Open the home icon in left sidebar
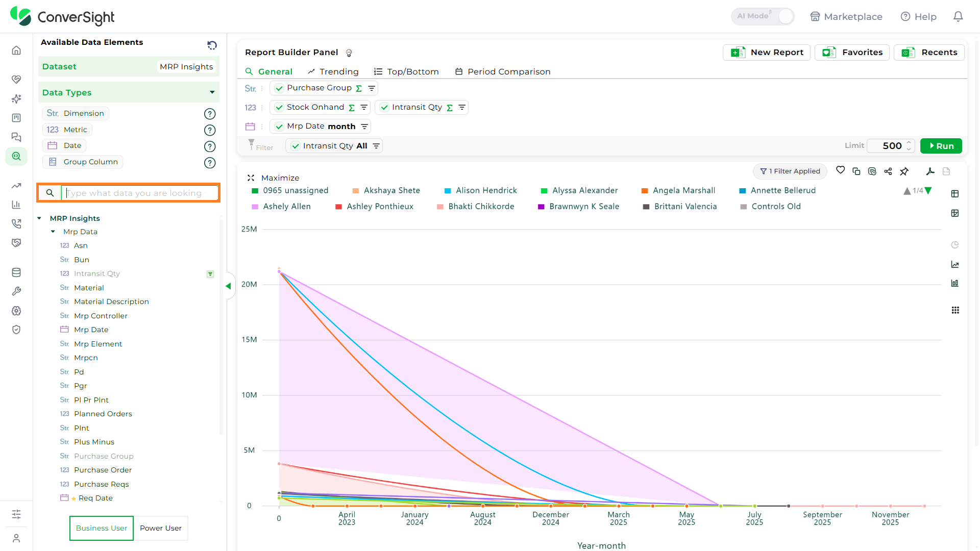 click(x=16, y=51)
